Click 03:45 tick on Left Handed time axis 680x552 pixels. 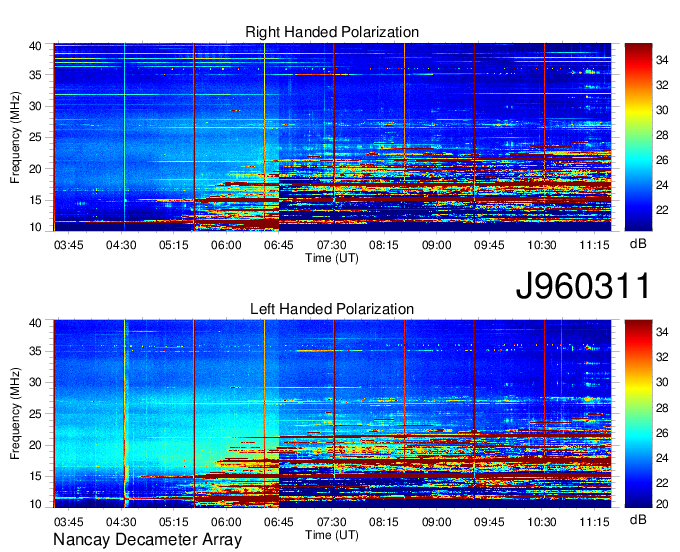pos(69,522)
